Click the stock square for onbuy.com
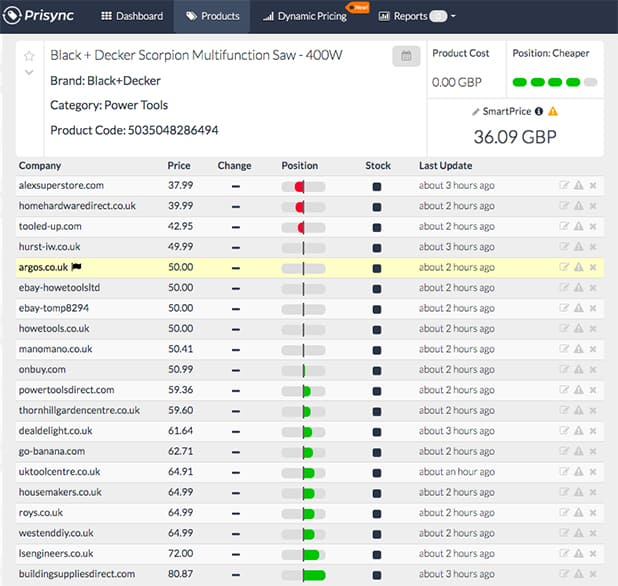This screenshot has height=586, width=618. tap(377, 370)
